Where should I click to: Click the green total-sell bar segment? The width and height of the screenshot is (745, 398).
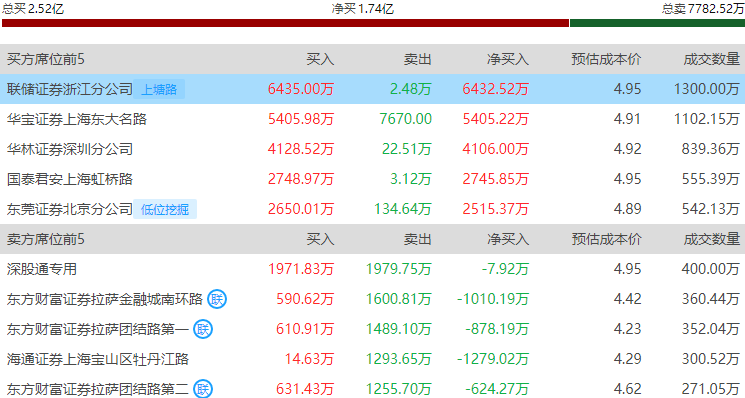click(657, 23)
